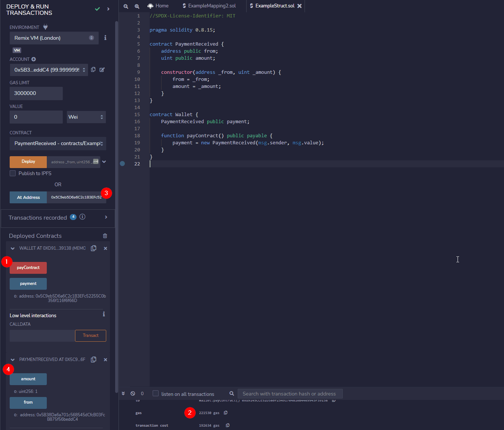
Task: Click the trash icon for Deployed Contracts
Action: click(105, 236)
